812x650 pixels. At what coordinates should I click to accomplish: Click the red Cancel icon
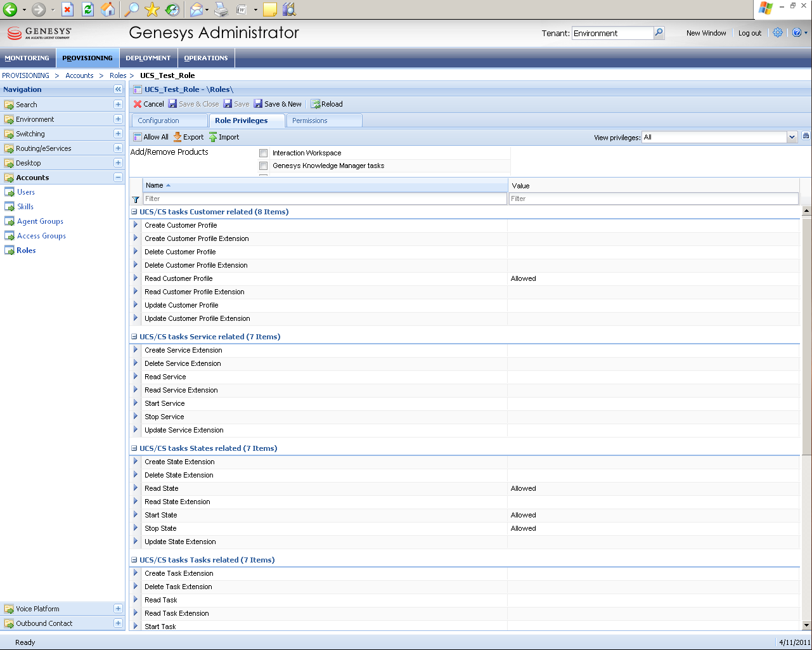(138, 104)
